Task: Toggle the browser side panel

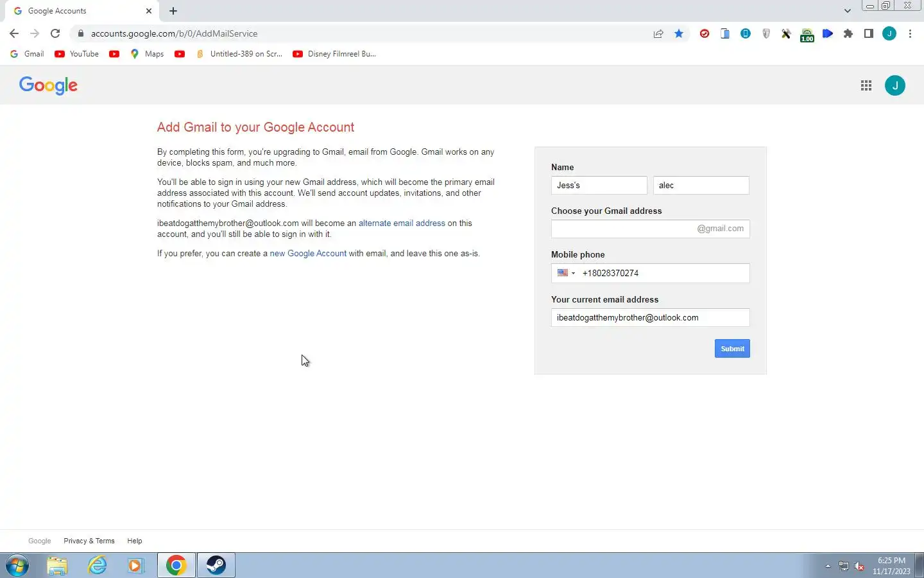Action: 869,33
